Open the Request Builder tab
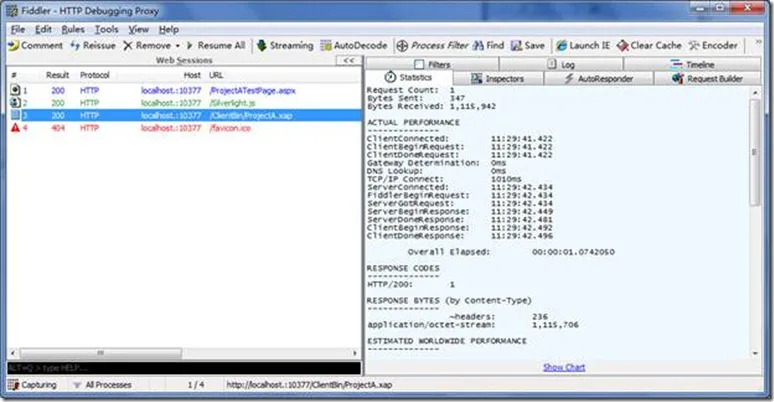 pyautogui.click(x=707, y=79)
